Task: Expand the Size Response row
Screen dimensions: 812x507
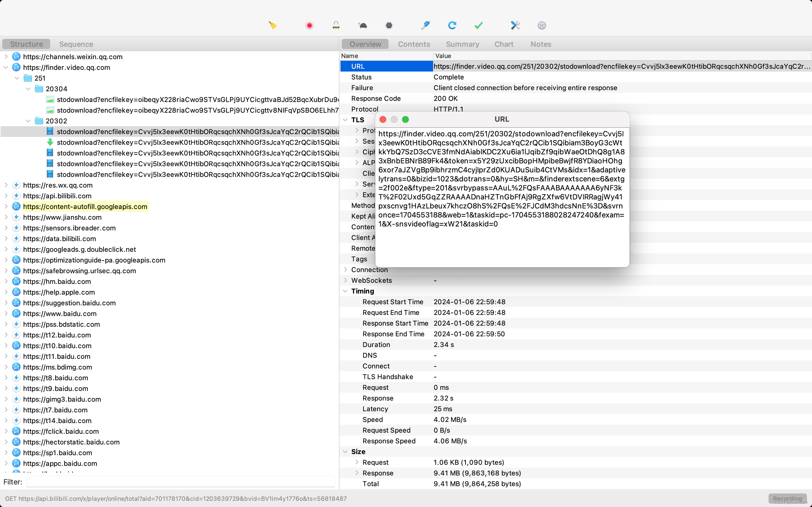Action: pyautogui.click(x=357, y=473)
